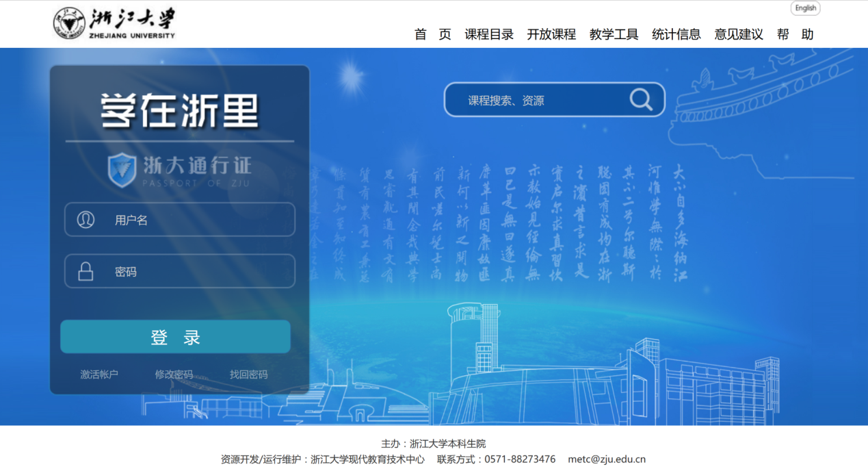The image size is (868, 469).
Task: Open the 课程目录 course catalog menu
Action: (x=489, y=34)
